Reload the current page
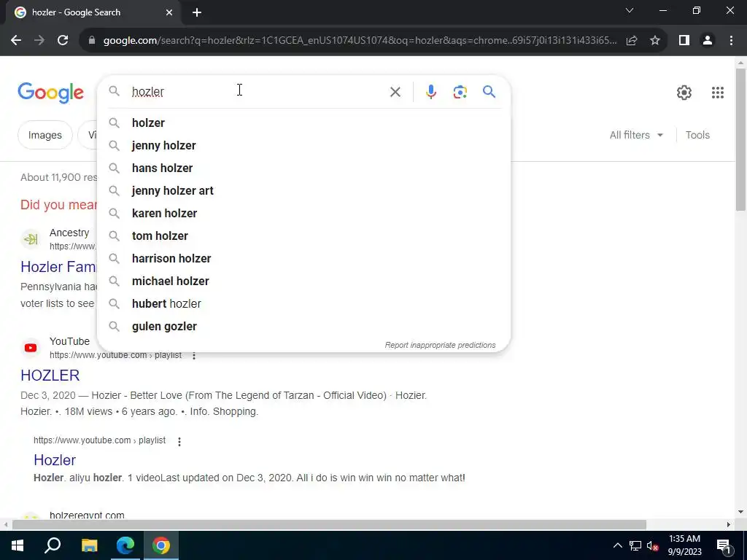The image size is (747, 560). [63, 41]
